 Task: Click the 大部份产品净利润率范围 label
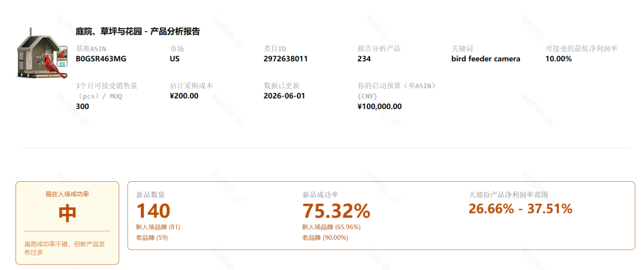pyautogui.click(x=509, y=195)
